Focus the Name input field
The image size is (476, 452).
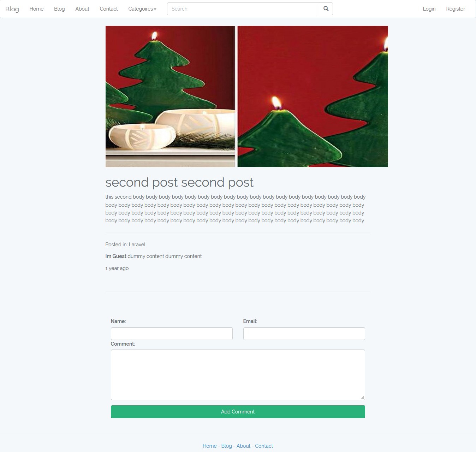pos(172,334)
